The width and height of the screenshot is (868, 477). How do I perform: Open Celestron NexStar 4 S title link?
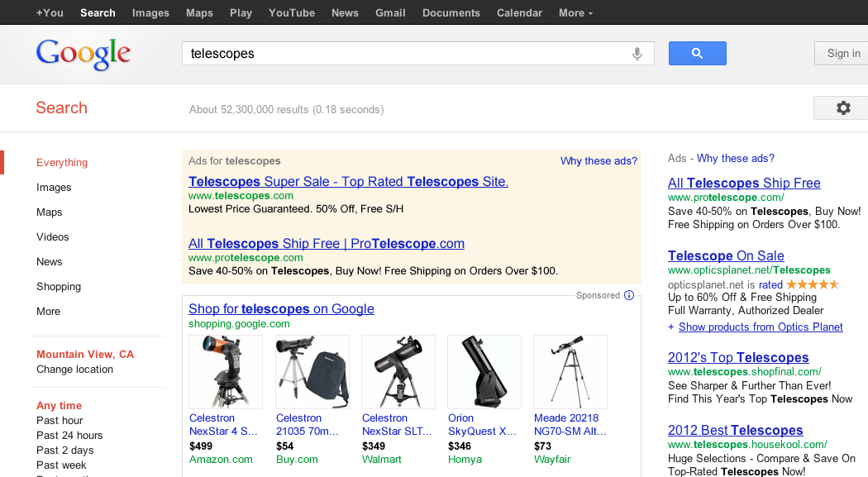pyautogui.click(x=223, y=425)
